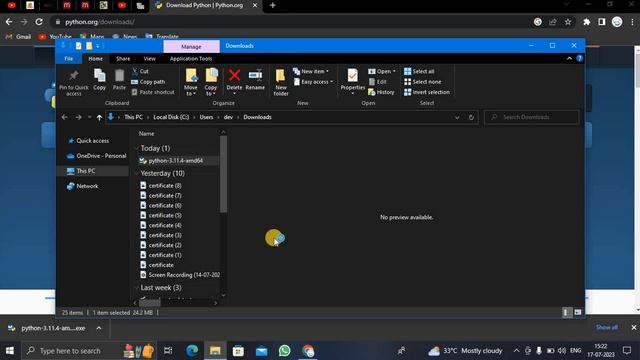Click Select all in the ribbon
The image size is (640, 360).
point(419,71)
